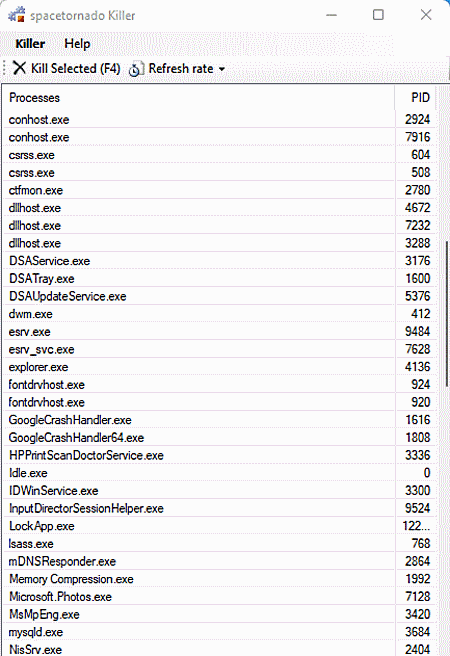
Task: Click the Refresh rate clock icon
Action: pyautogui.click(x=136, y=69)
